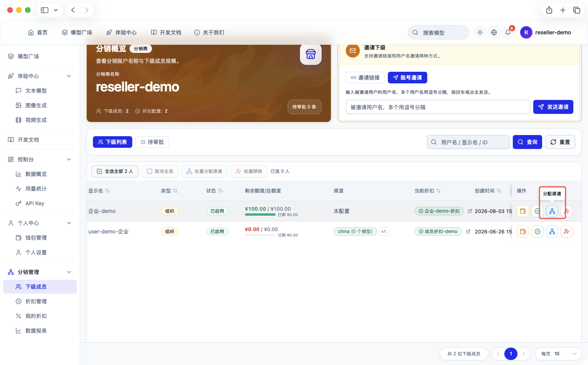Click the wallet icon in the 企业-demo row
This screenshot has width=588, height=365.
click(522, 211)
